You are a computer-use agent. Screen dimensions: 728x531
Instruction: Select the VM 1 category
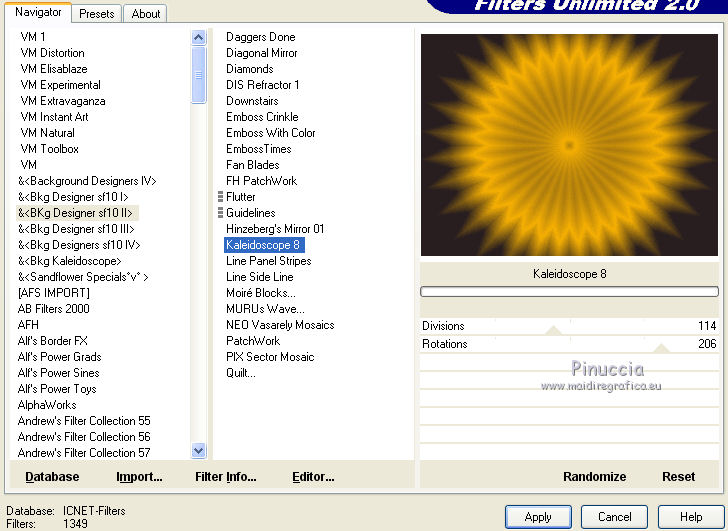(32, 37)
